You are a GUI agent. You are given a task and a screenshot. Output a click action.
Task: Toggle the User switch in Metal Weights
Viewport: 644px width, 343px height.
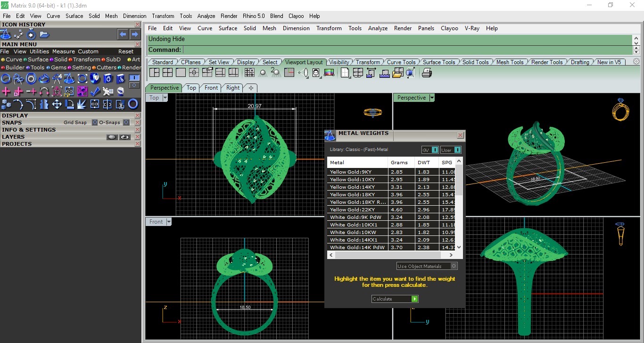coord(457,150)
